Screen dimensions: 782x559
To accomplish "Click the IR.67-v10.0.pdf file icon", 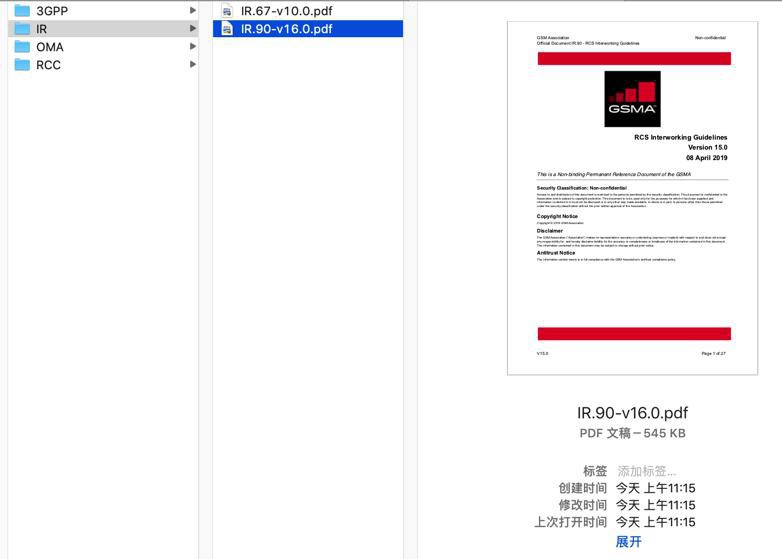I will [x=227, y=10].
